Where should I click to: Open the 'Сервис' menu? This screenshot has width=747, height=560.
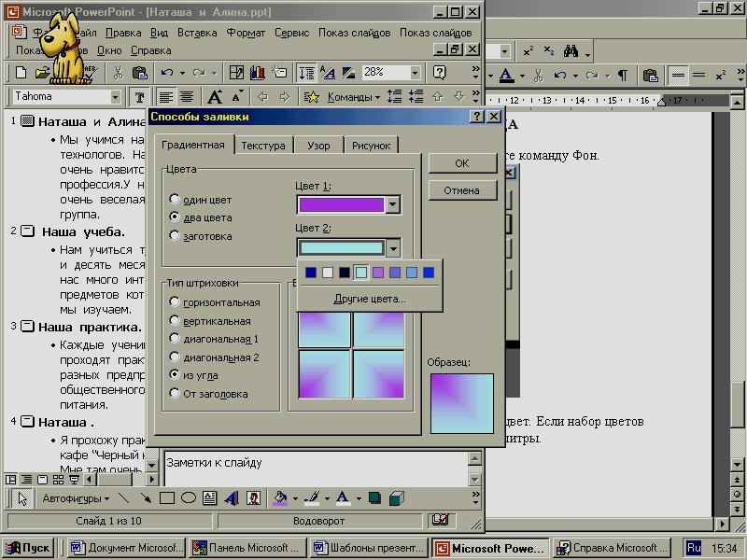291,33
